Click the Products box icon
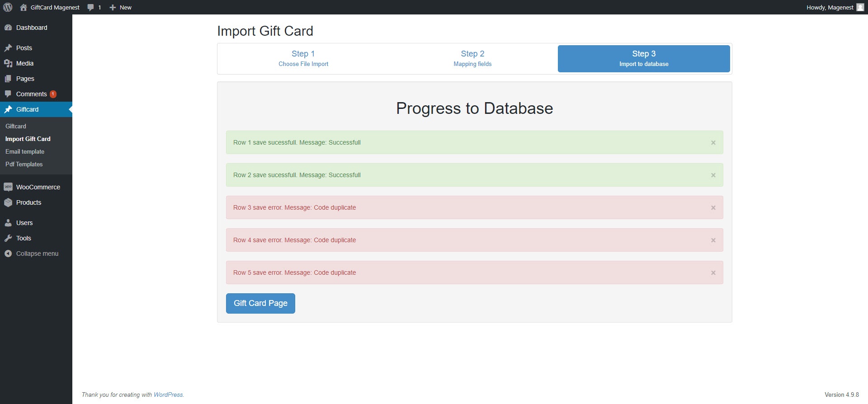Screen dimensions: 868x404 (x=8, y=202)
